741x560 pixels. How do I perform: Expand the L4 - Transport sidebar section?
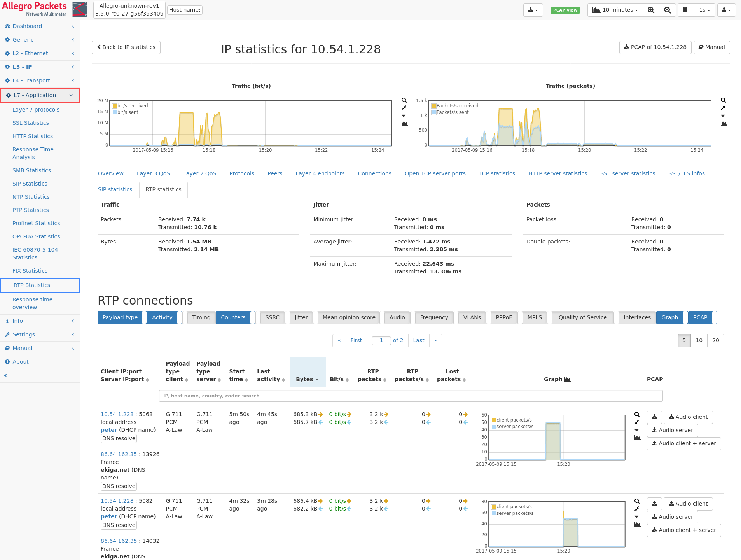40,80
